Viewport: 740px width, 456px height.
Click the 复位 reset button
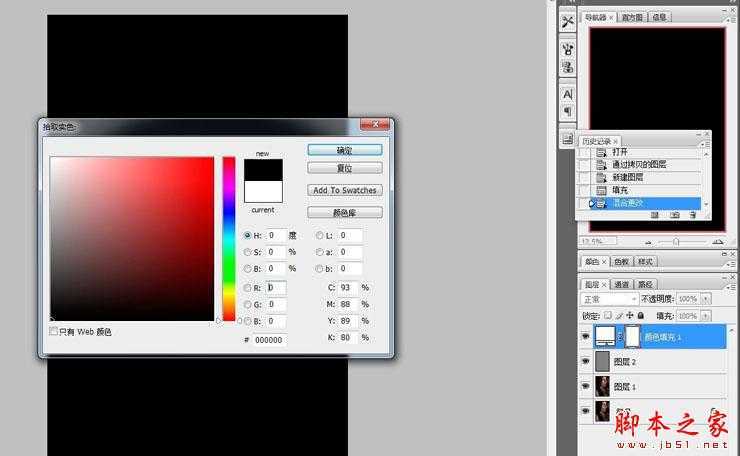(345, 168)
